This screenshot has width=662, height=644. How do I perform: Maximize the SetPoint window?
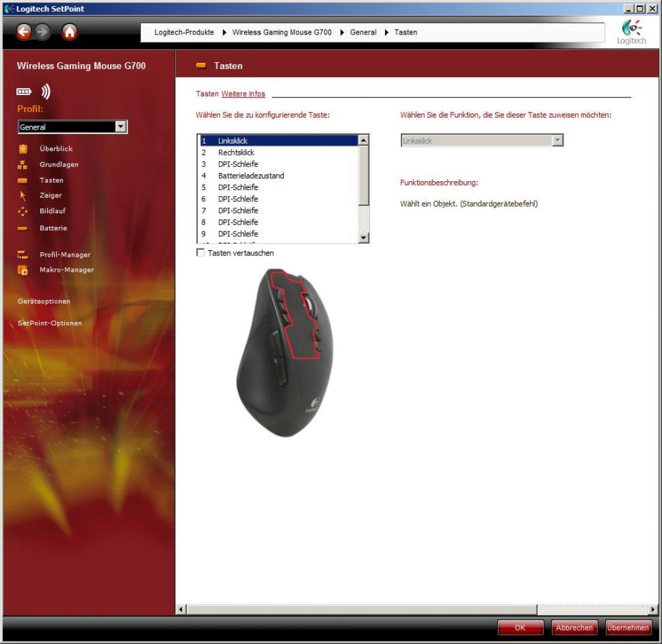(x=640, y=8)
